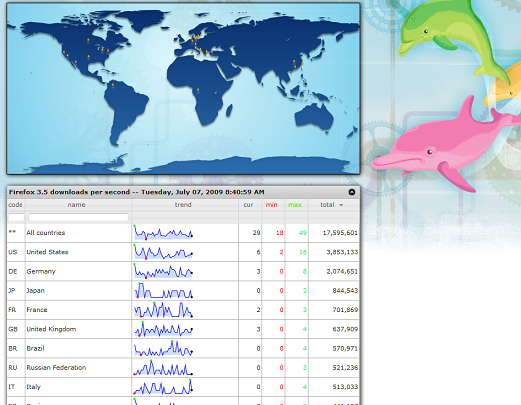521x405 pixels.
Task: Sort table by name column header
Action: tap(77, 205)
